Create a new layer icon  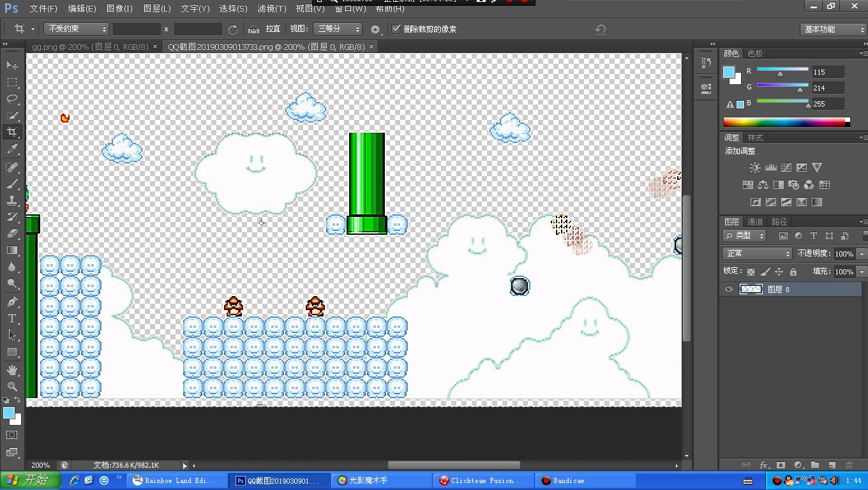pos(832,466)
